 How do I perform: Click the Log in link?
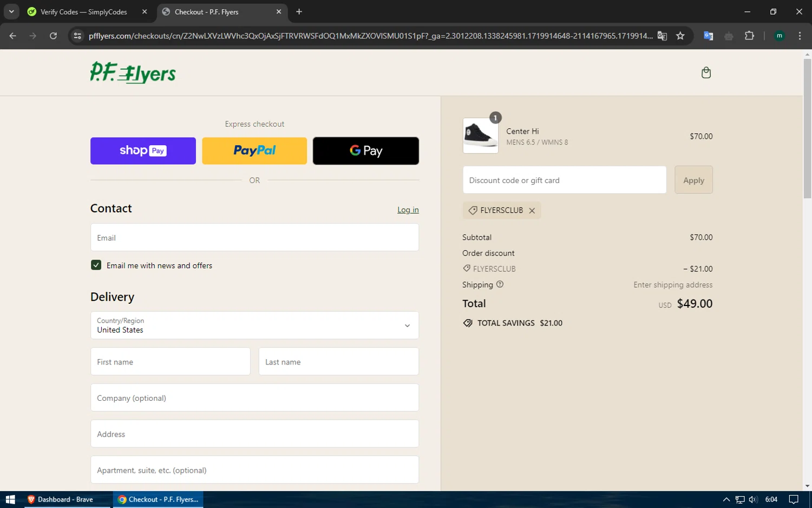click(408, 210)
